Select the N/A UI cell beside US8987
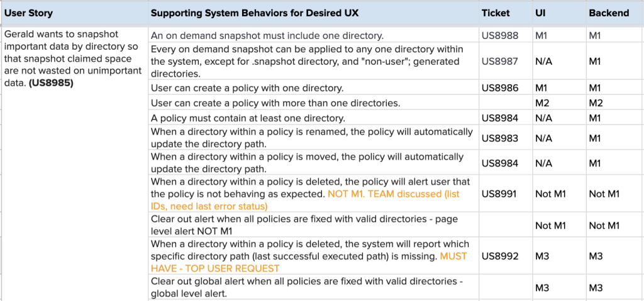This screenshot has height=301, width=644. pyautogui.click(x=544, y=62)
